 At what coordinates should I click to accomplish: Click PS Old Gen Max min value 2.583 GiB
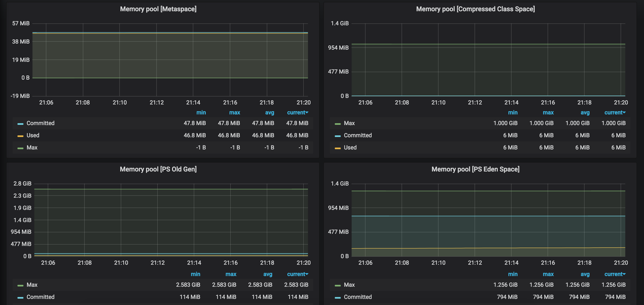188,285
